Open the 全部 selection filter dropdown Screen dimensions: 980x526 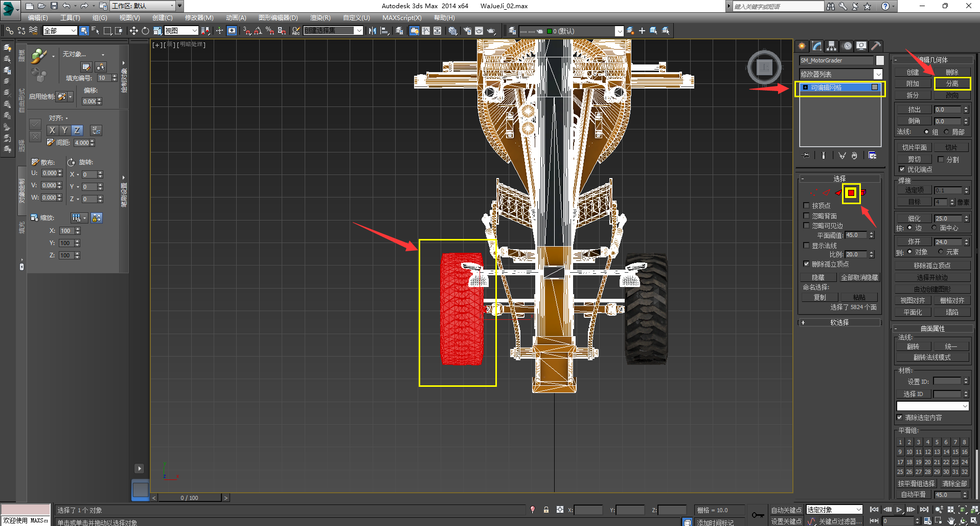(x=59, y=31)
